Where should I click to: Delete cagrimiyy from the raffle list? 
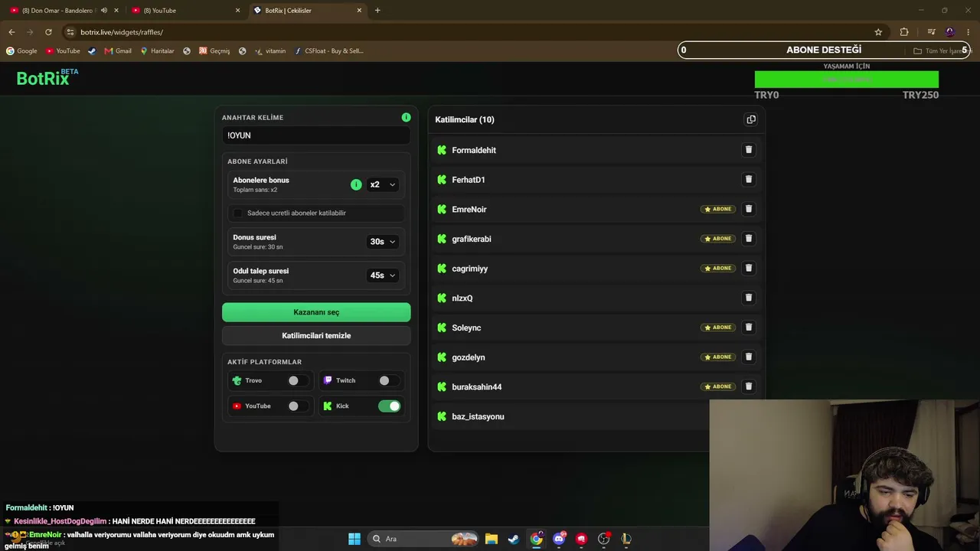[x=749, y=268]
